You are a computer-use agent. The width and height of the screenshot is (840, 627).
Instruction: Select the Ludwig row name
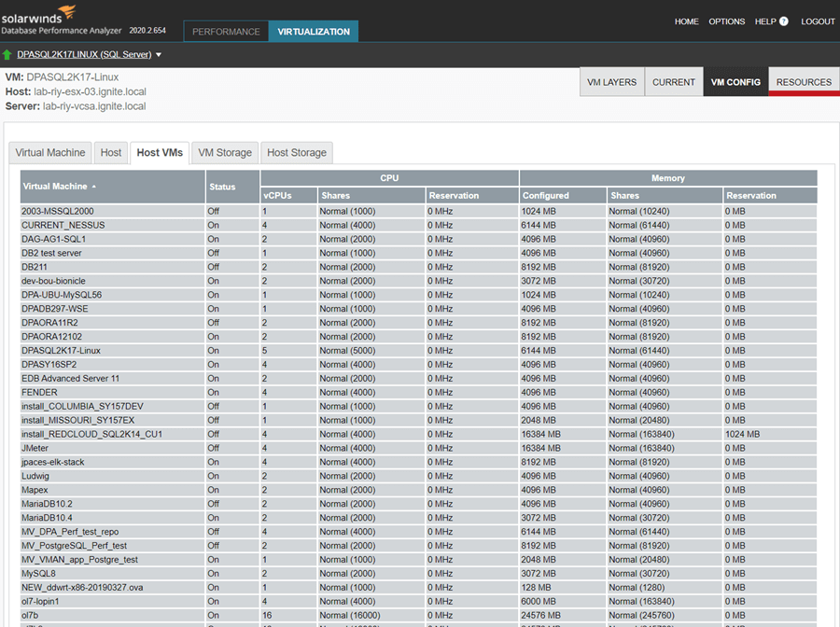[x=35, y=476]
